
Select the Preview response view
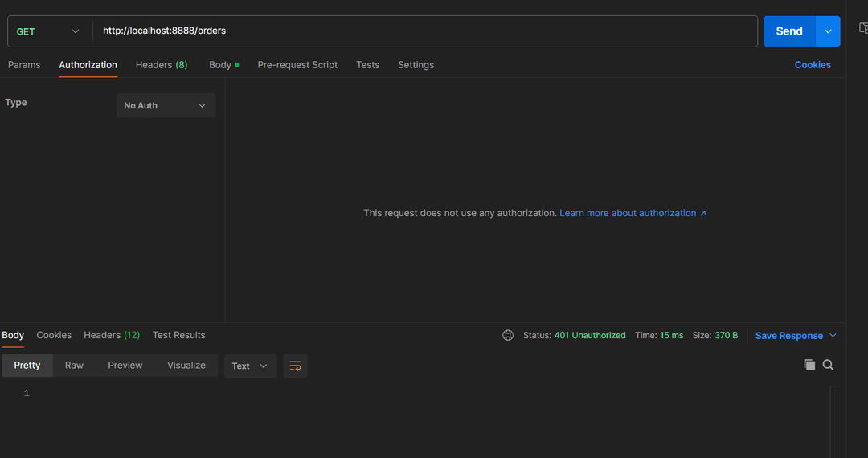pos(125,365)
